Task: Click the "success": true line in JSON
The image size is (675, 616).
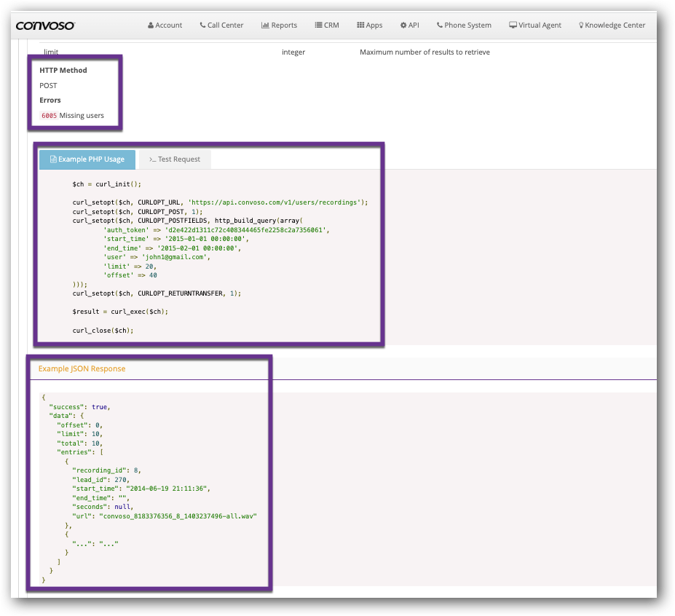Action: [79, 407]
